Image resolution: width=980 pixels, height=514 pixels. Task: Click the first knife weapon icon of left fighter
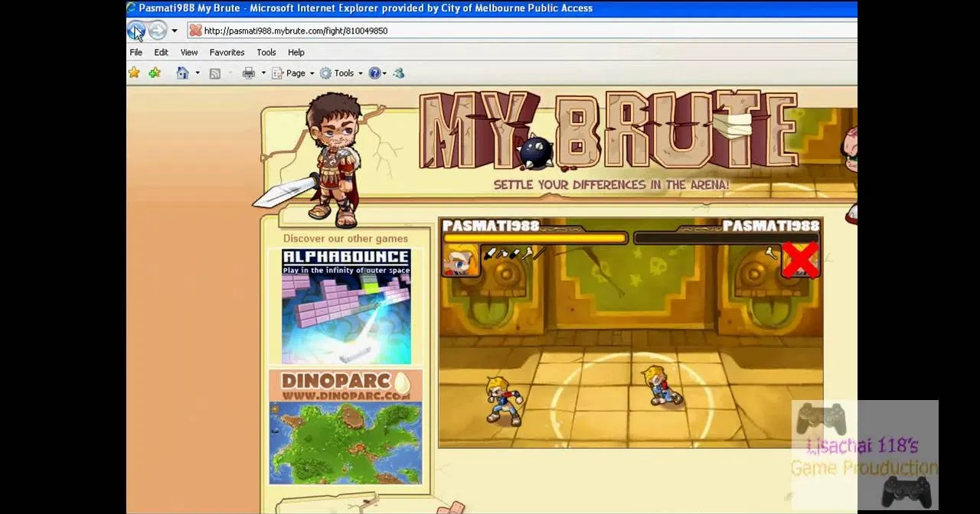[490, 253]
